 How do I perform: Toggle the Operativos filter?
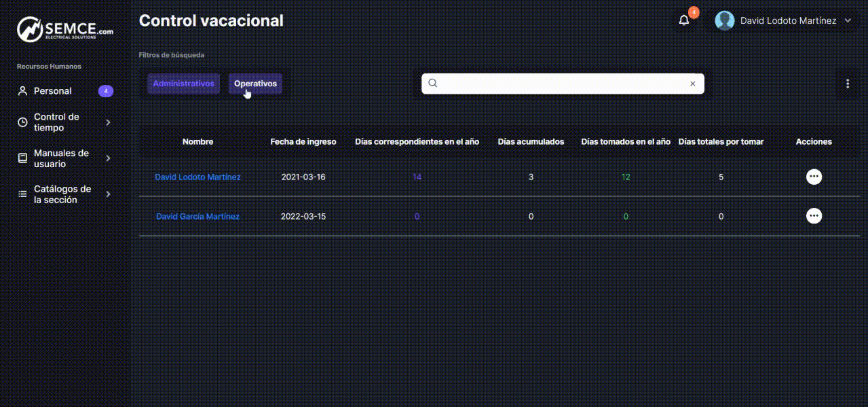point(255,84)
